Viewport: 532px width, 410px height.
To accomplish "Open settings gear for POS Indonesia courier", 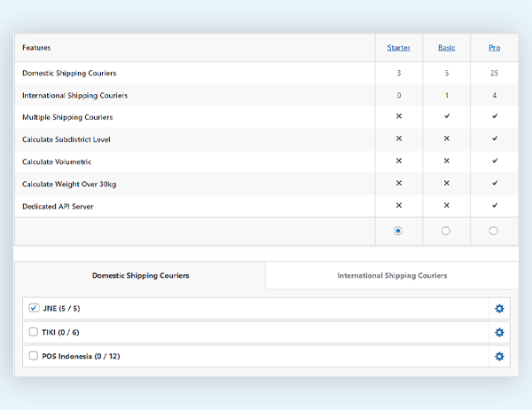I will pos(499,356).
